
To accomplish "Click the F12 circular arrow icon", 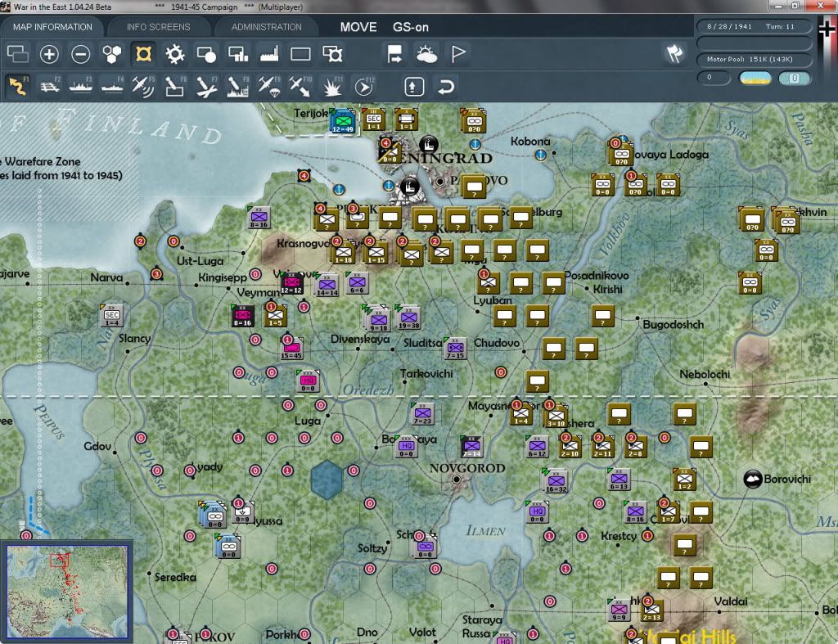I will click(x=364, y=86).
